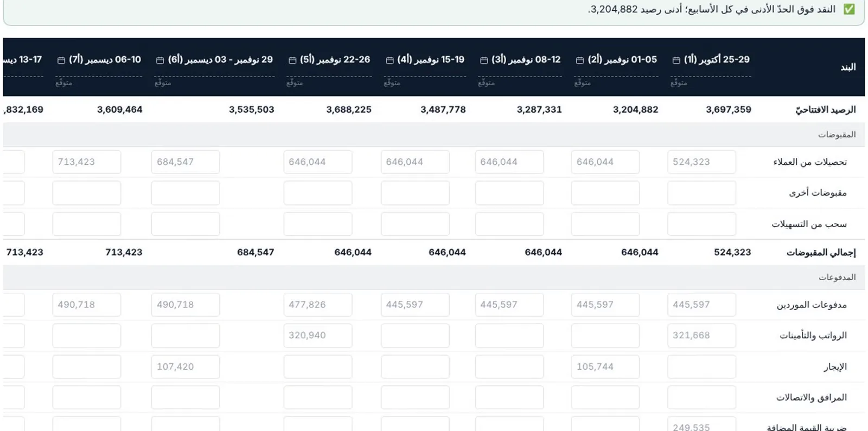Open calendar icon for week 15-19 نوفمبر (4أ)

pos(390,60)
